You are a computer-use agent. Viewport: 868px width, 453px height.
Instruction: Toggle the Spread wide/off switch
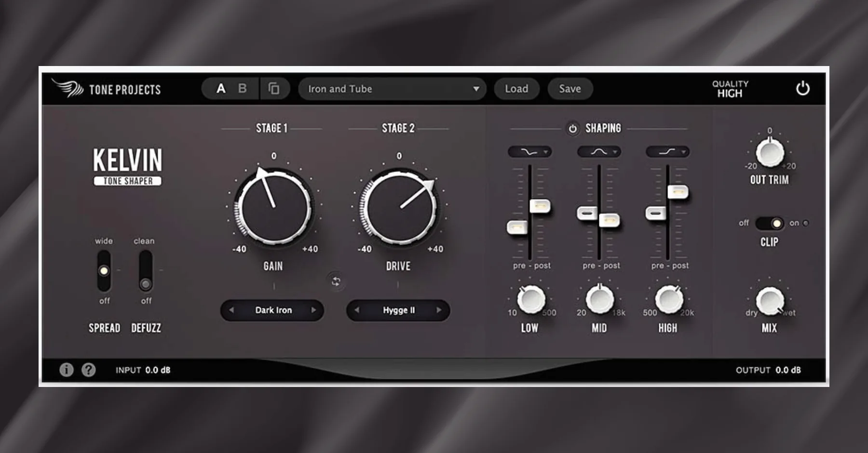pyautogui.click(x=104, y=271)
